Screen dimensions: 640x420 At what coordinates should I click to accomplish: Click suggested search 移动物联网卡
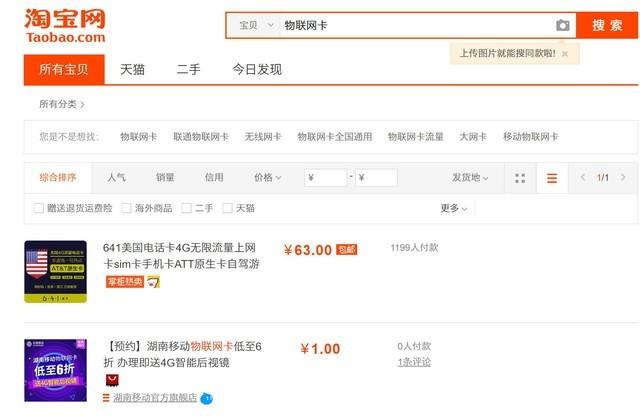531,137
